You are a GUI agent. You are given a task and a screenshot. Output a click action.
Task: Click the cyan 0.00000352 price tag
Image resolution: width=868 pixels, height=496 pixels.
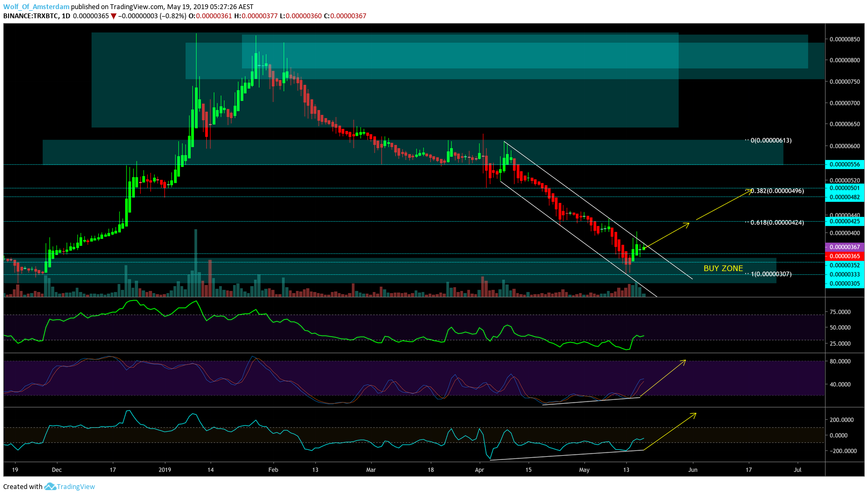[x=844, y=265]
